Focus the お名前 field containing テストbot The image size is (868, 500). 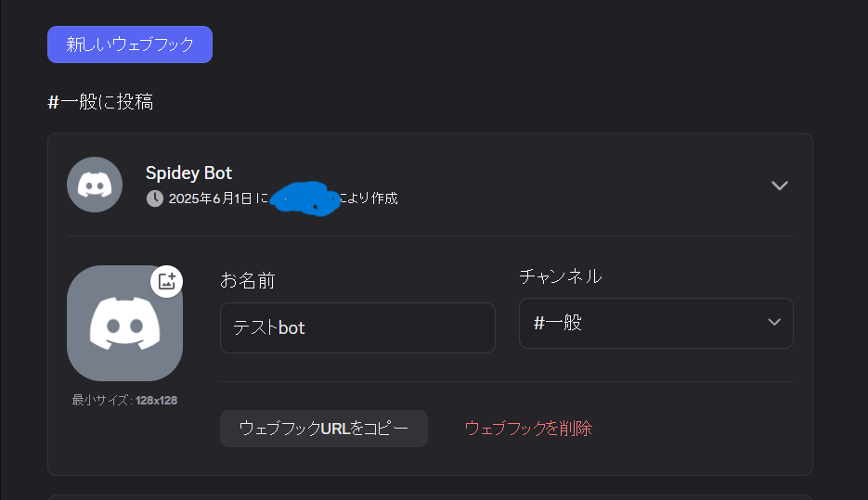pyautogui.click(x=357, y=327)
